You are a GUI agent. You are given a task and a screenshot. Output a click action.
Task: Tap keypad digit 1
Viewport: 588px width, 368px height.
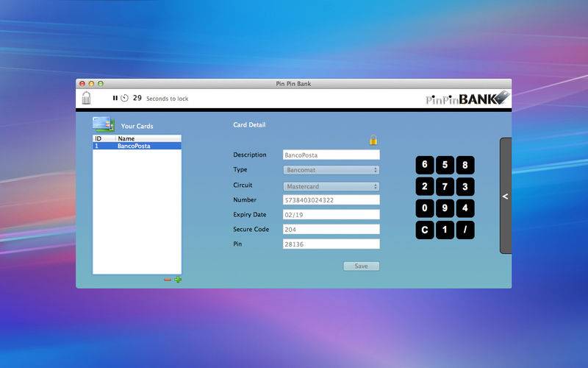[x=445, y=230]
